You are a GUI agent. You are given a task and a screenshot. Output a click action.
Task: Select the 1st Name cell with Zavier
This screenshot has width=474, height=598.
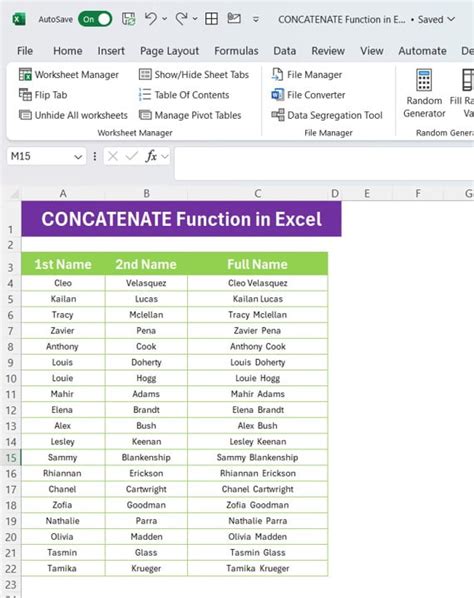tap(63, 331)
